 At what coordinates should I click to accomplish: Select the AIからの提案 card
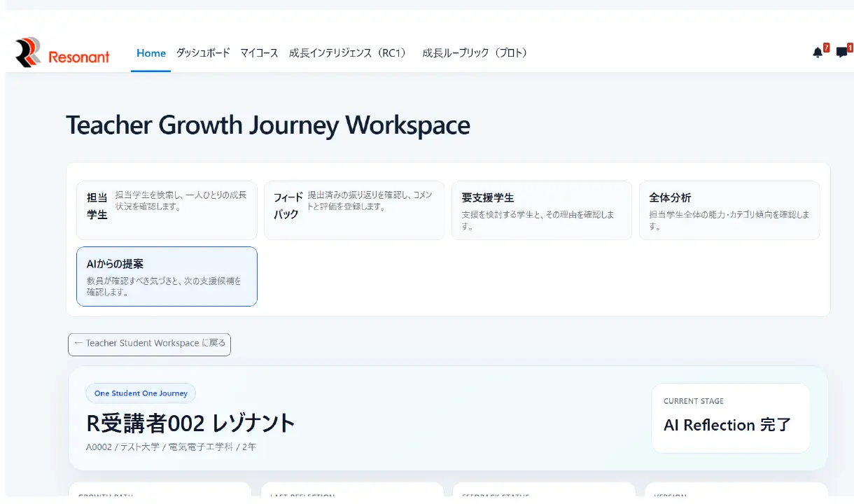point(167,276)
